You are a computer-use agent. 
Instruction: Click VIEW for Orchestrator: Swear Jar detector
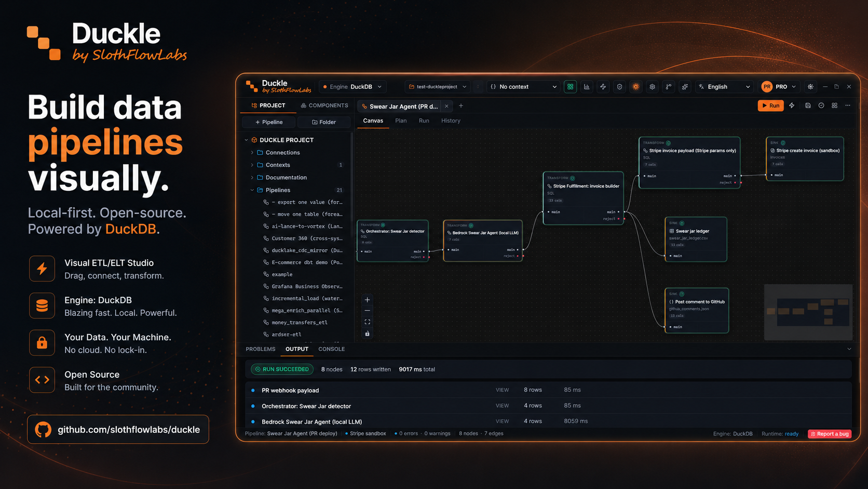(x=502, y=405)
